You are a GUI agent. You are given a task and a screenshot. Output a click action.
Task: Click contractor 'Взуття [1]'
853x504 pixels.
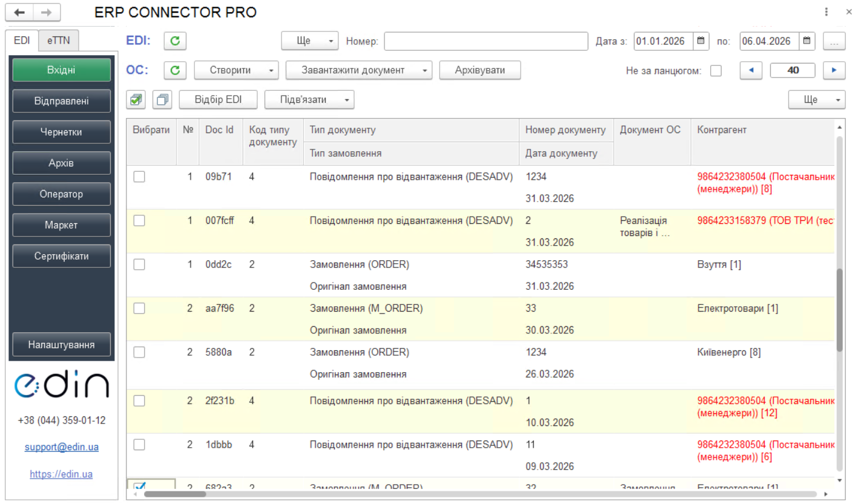(719, 264)
